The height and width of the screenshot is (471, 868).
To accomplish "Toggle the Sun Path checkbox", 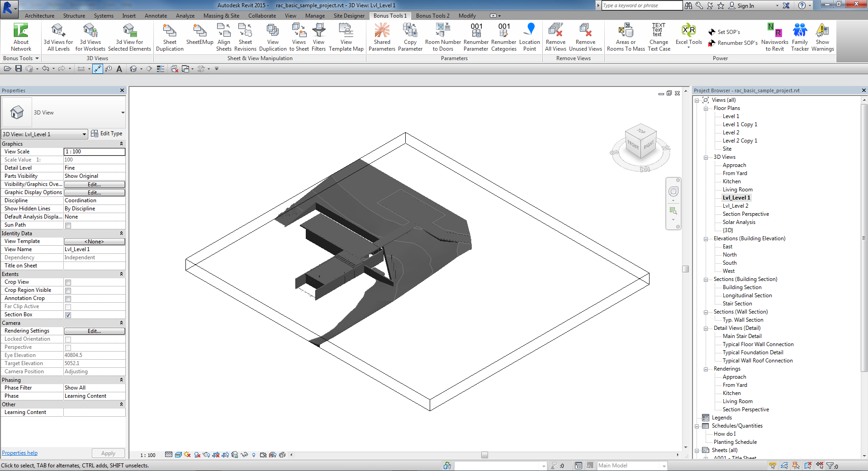I will click(x=68, y=225).
